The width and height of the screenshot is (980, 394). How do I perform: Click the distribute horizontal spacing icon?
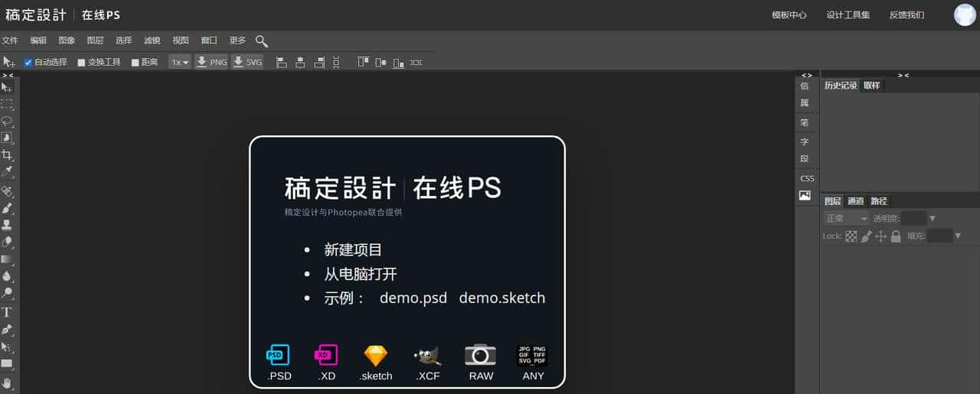[416, 62]
